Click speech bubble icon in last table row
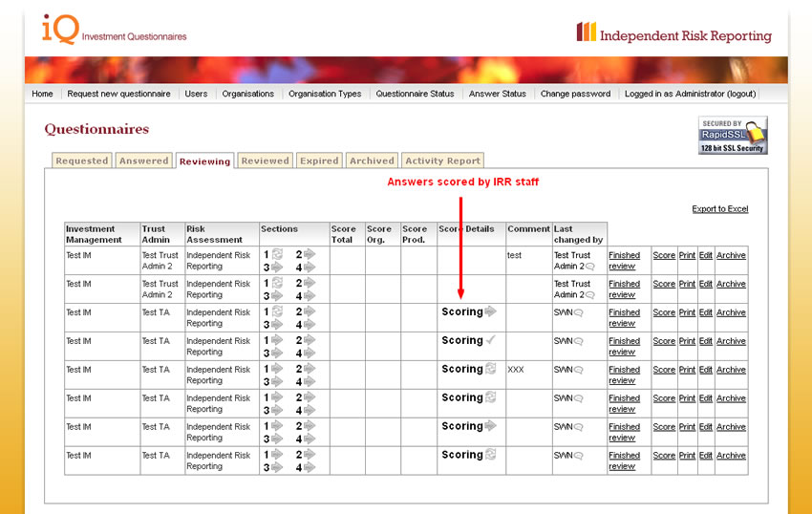The width and height of the screenshot is (812, 514). point(578,456)
